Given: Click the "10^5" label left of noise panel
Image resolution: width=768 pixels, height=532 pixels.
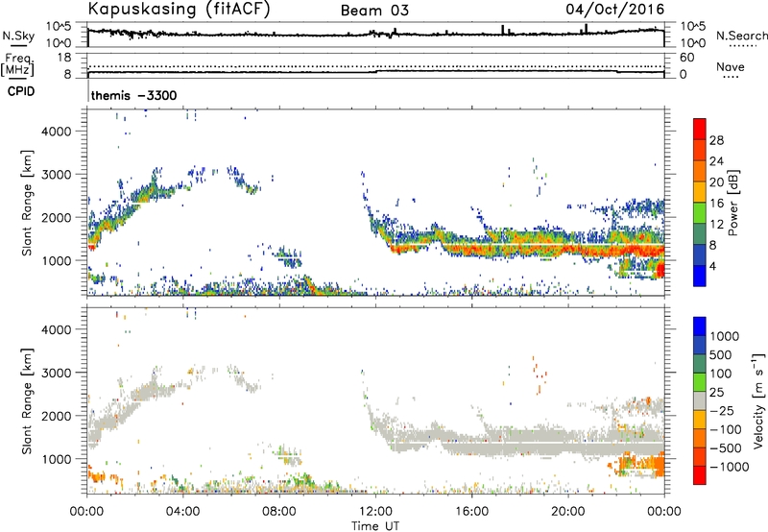Looking at the screenshot, I should coord(59,26).
